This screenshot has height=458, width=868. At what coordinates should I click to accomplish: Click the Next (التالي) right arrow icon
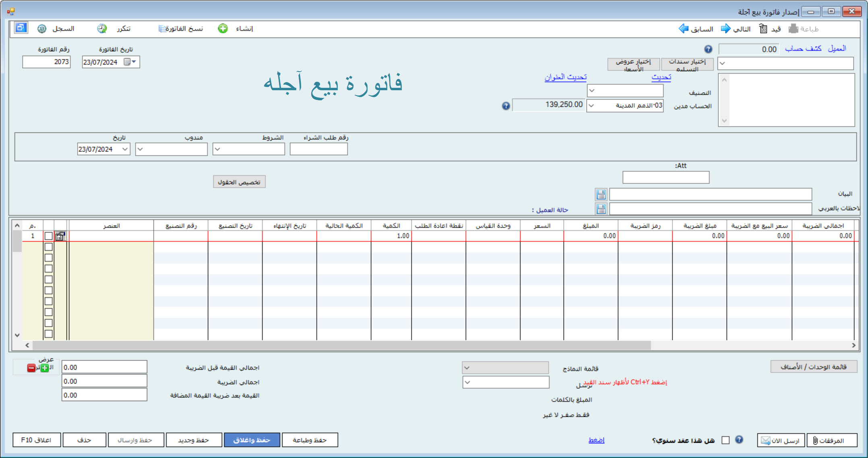[725, 29]
